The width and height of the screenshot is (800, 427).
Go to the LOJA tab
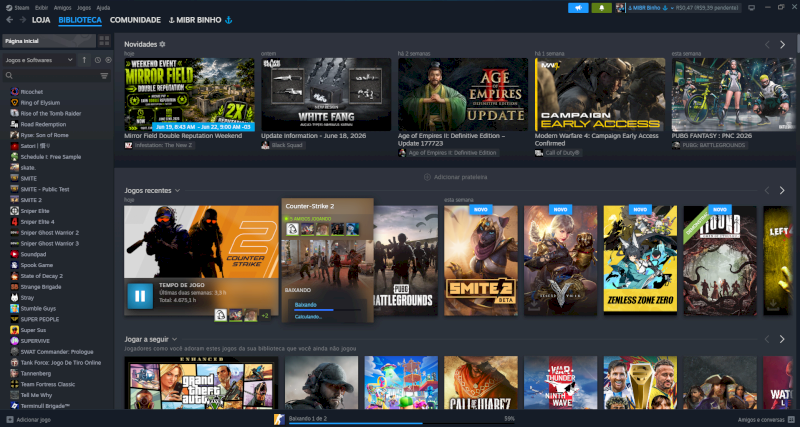point(41,20)
